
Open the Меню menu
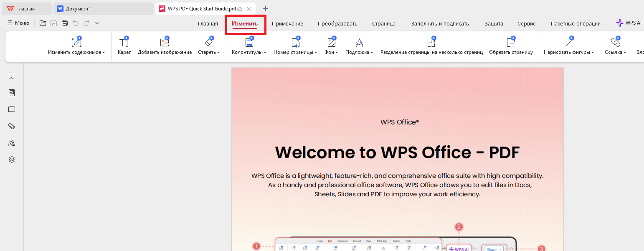coord(18,23)
